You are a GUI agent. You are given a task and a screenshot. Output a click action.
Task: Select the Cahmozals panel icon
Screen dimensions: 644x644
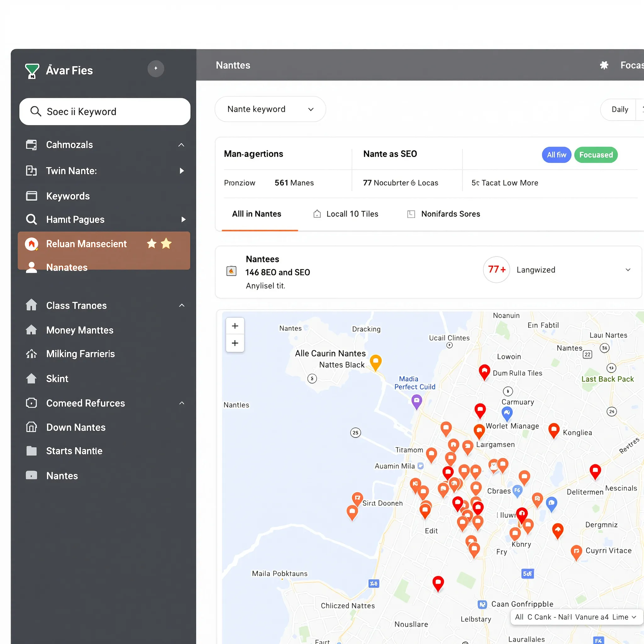pyautogui.click(x=32, y=145)
